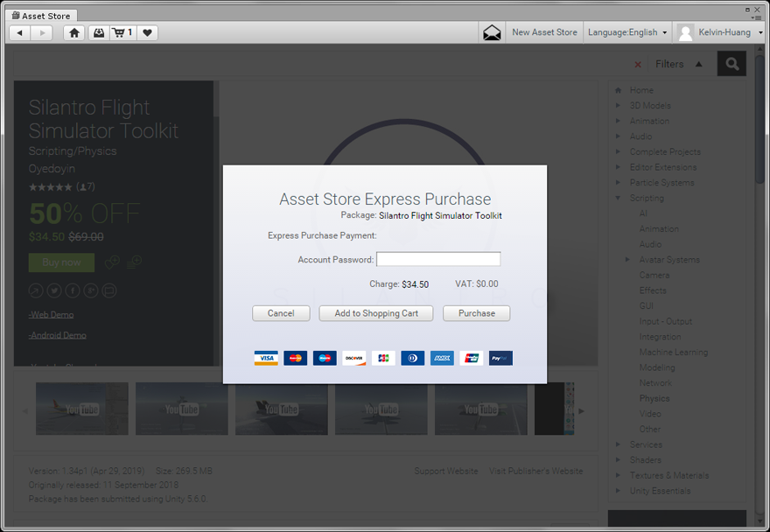The height and width of the screenshot is (532, 770).
Task: Click the add to wishlist heart-plus icon
Action: tap(112, 262)
